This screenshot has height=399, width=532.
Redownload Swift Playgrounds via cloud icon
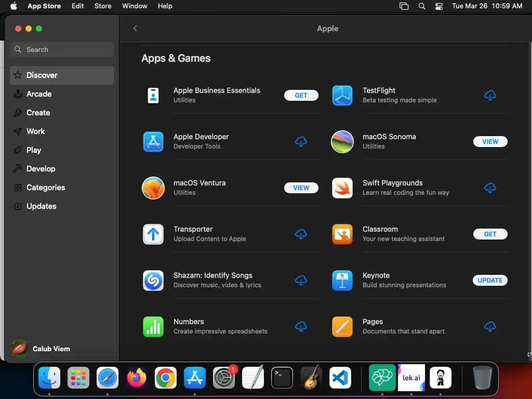click(x=490, y=188)
